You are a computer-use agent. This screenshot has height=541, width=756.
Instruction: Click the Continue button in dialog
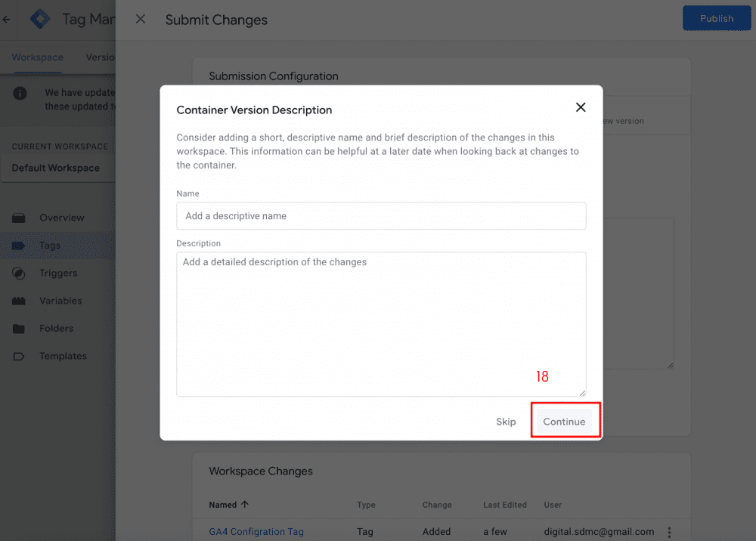[564, 422]
